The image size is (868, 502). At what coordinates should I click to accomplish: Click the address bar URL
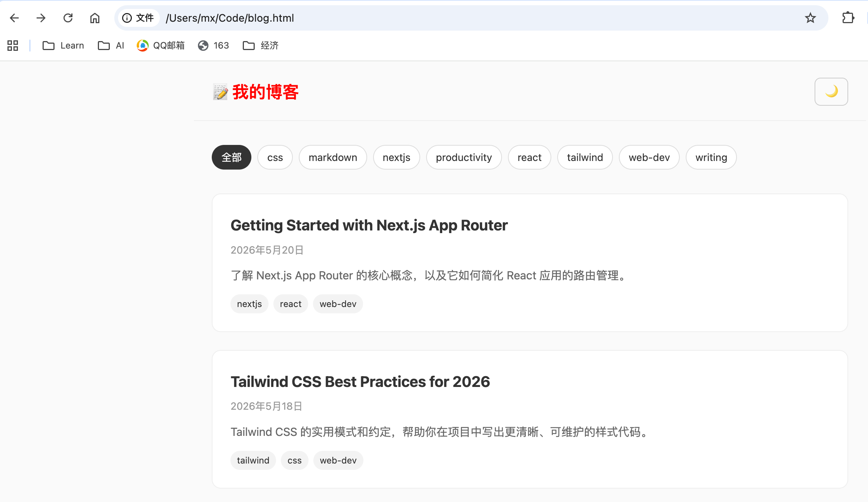coord(230,18)
